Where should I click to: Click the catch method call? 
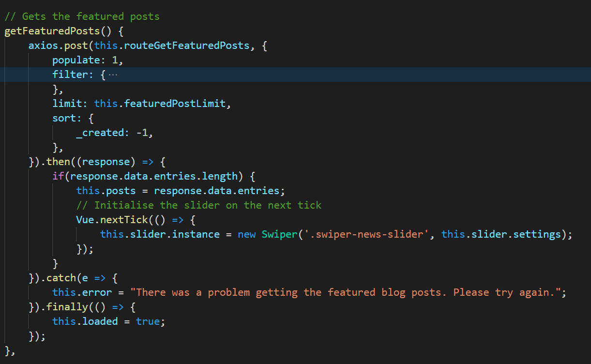(x=61, y=278)
